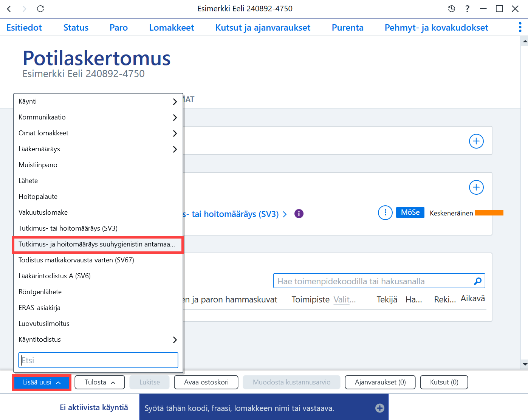The image size is (528, 420).
Task: Click the orange Keskeneräinen status bar
Action: pyautogui.click(x=489, y=213)
